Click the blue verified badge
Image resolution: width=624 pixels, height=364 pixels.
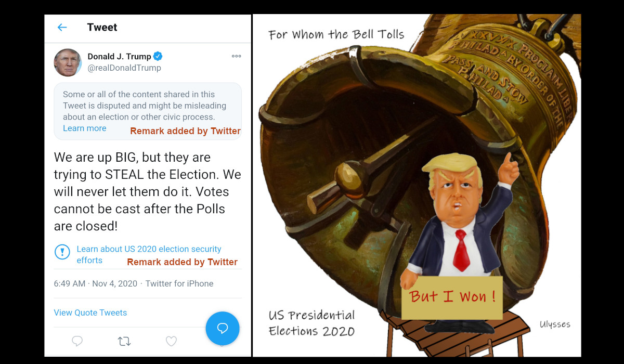click(158, 56)
